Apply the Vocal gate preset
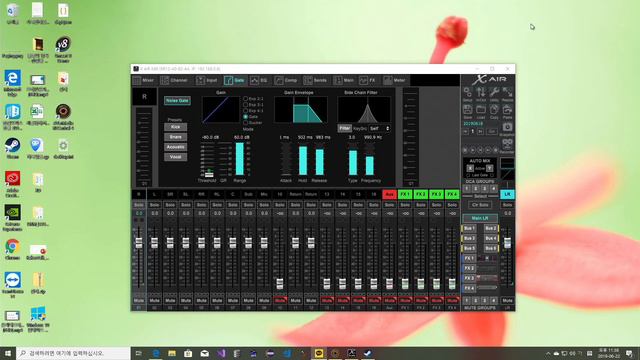The width and height of the screenshot is (640, 360). [x=176, y=157]
